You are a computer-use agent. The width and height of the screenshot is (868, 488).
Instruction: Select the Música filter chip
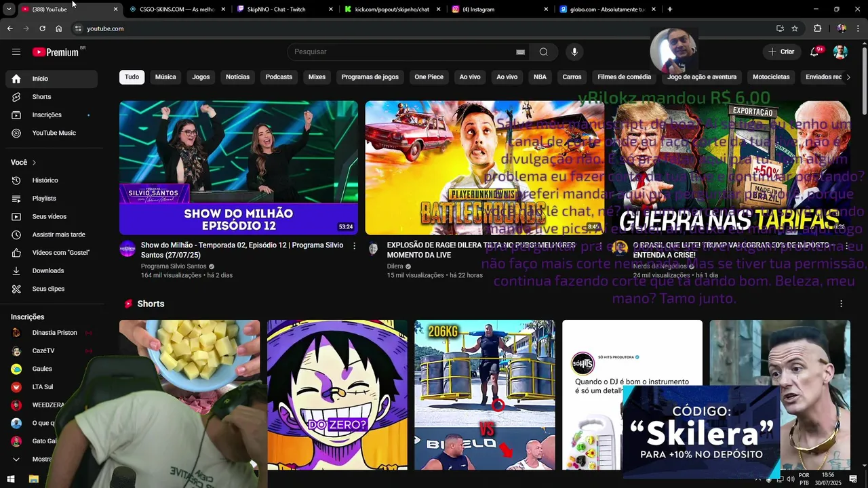165,77
